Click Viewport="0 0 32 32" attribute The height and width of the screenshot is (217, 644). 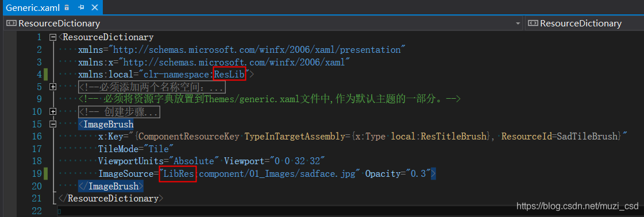coord(275,162)
